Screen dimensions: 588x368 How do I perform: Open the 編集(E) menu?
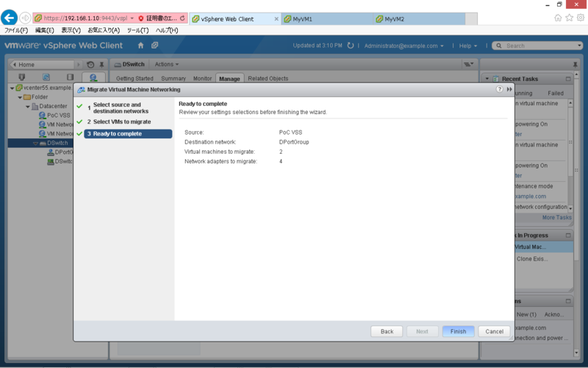44,30
